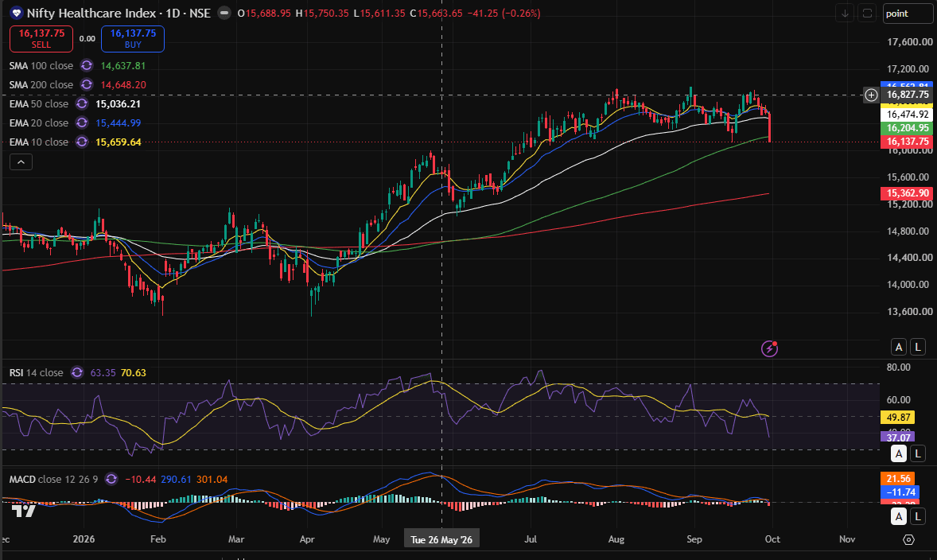Click the purple 37.07 RSI axis label
This screenshot has height=560, width=937.
pos(898,437)
